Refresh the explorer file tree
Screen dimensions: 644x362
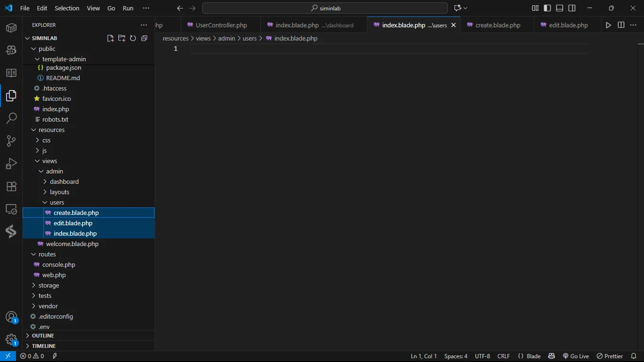pyautogui.click(x=133, y=38)
